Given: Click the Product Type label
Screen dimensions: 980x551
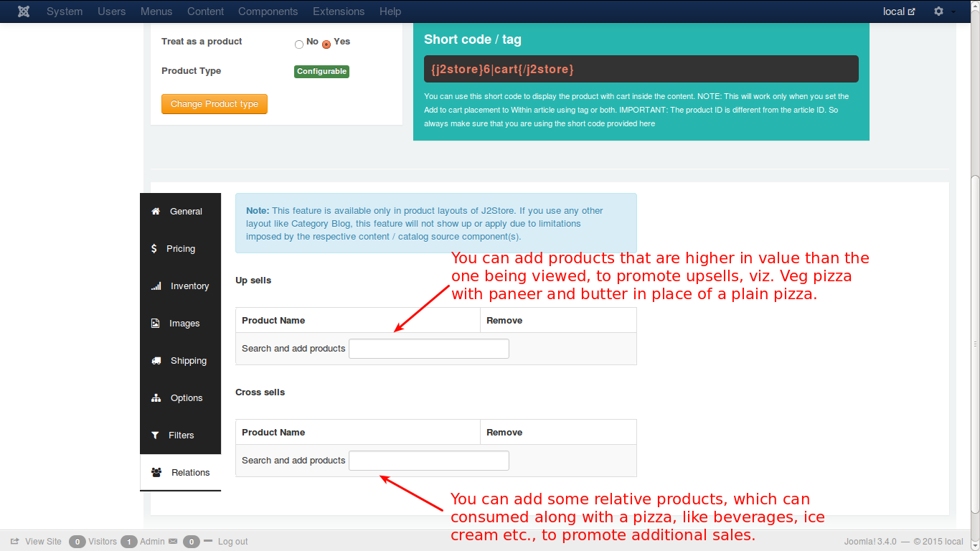Looking at the screenshot, I should click(191, 71).
